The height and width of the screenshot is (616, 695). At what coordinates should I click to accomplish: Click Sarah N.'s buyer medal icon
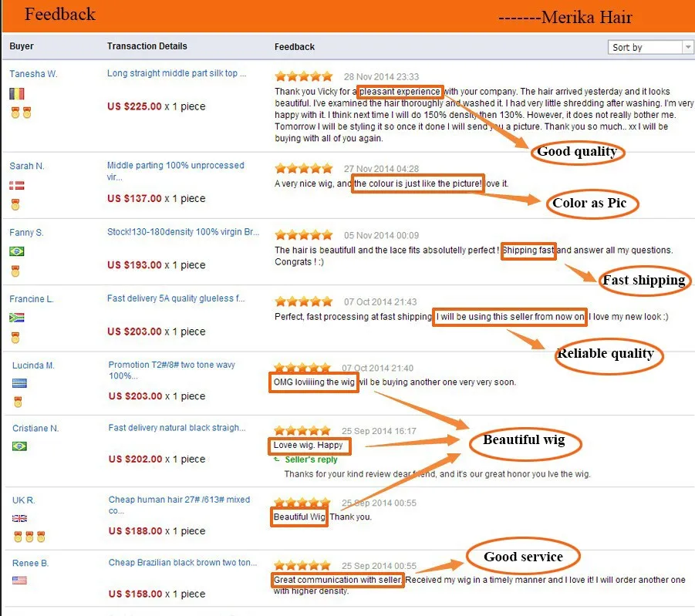[15, 204]
